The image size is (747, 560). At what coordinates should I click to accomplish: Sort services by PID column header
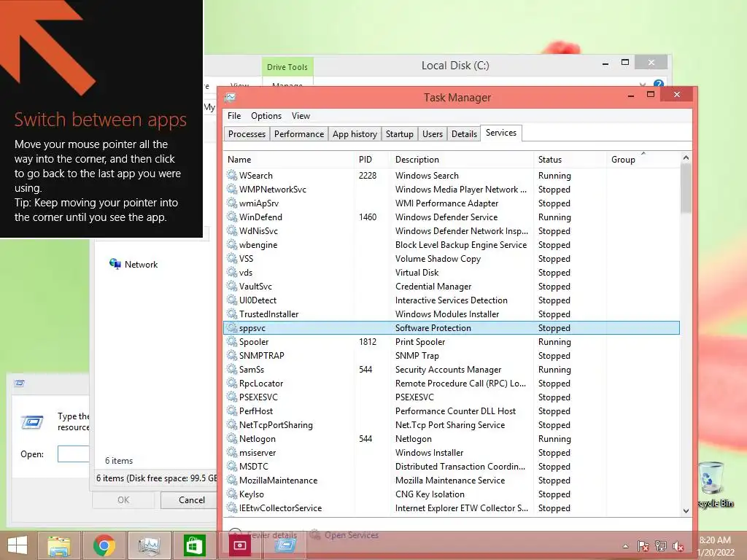pos(372,160)
